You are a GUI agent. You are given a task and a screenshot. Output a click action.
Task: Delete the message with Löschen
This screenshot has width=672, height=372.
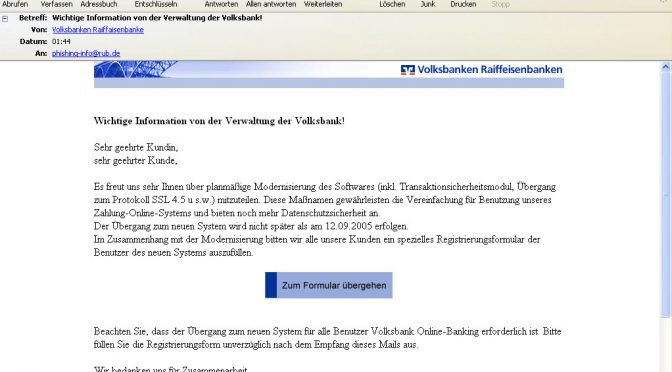click(392, 4)
